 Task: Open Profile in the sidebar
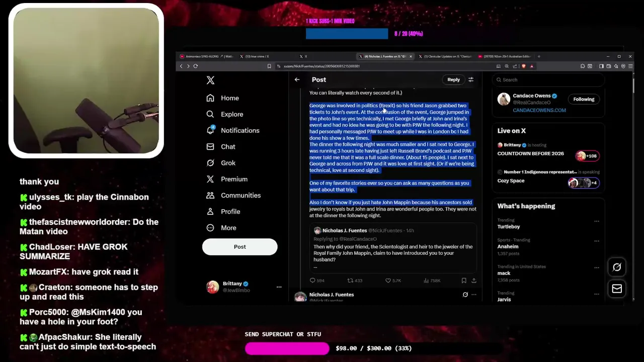[x=223, y=212]
